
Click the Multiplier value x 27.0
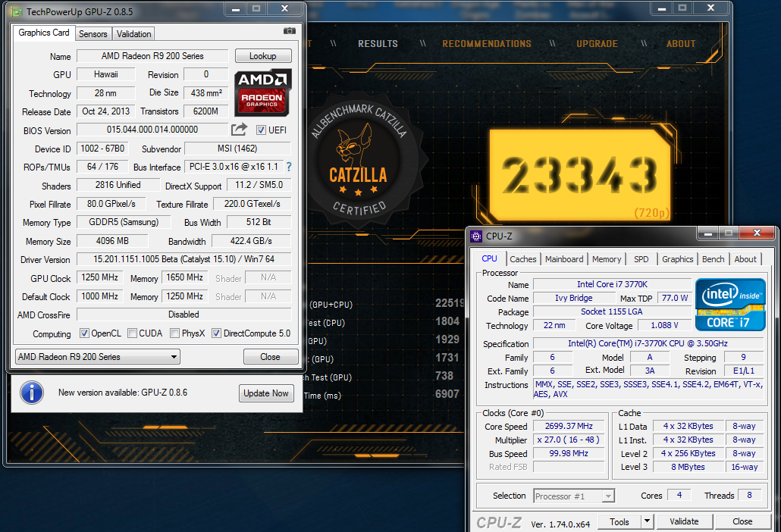(569, 440)
